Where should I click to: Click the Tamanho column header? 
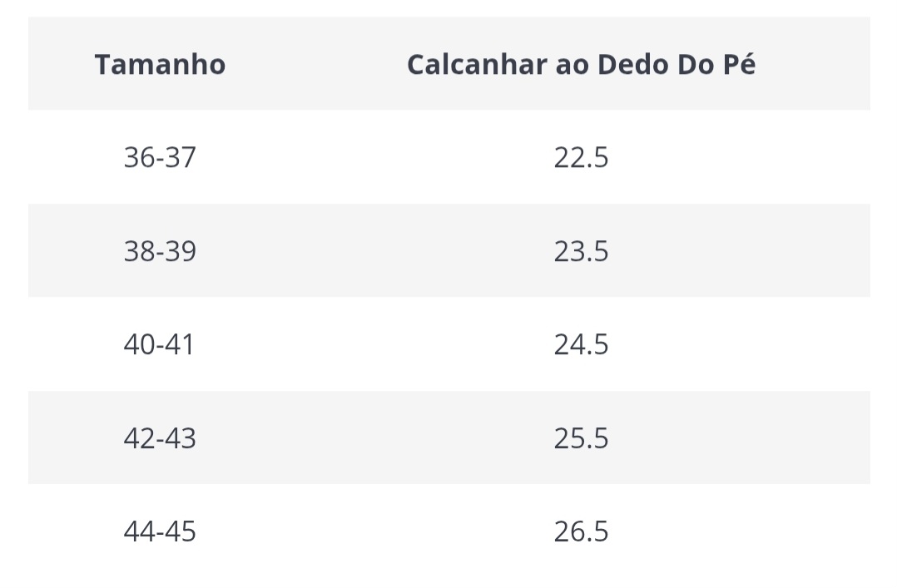[160, 64]
